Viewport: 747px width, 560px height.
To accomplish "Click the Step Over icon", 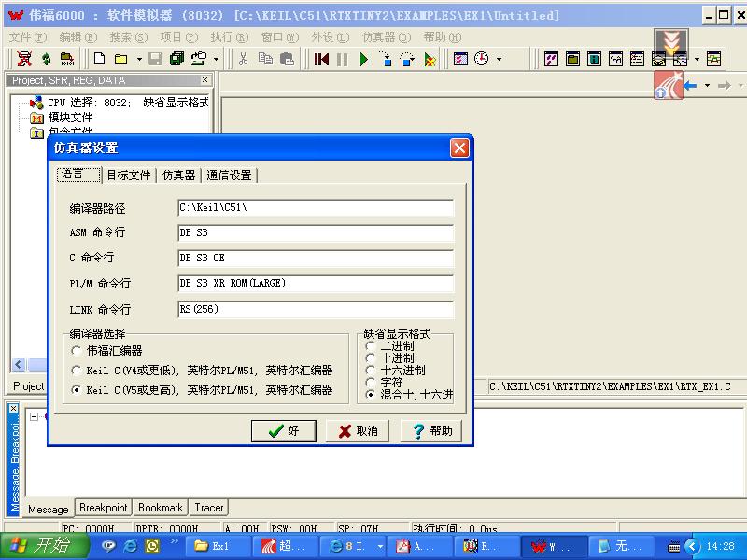I will click(407, 59).
